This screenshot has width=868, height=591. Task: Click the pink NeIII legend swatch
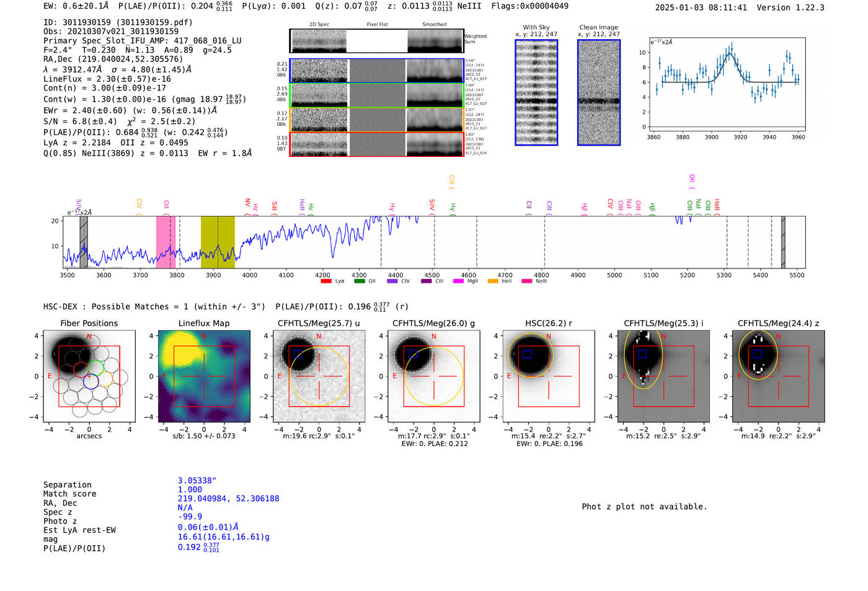click(527, 281)
